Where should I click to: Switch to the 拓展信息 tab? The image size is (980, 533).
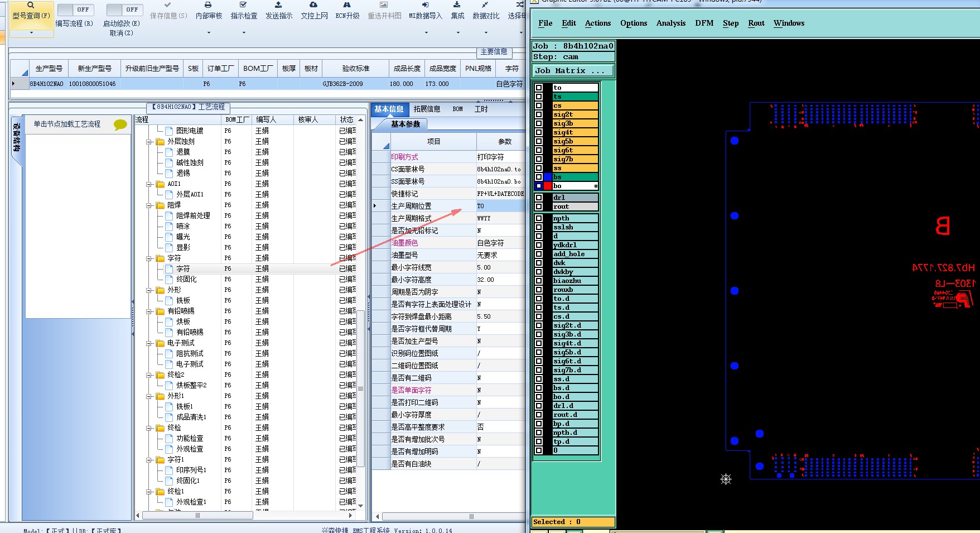pyautogui.click(x=427, y=109)
